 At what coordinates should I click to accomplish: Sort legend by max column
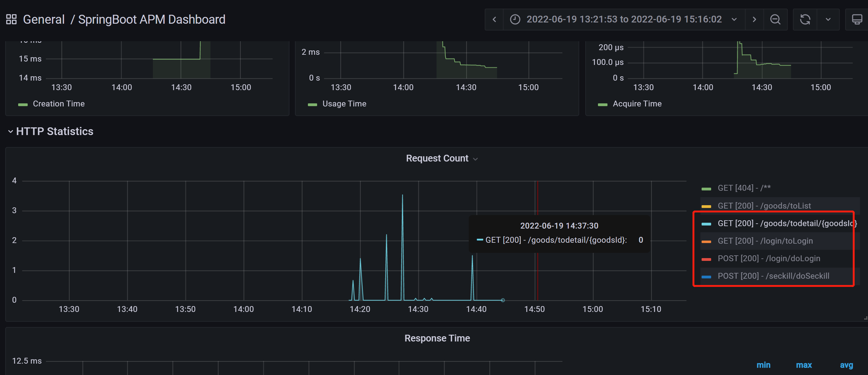click(804, 365)
